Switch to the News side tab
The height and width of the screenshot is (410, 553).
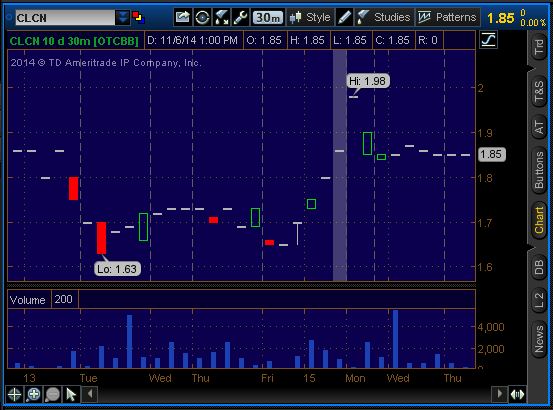tap(539, 339)
